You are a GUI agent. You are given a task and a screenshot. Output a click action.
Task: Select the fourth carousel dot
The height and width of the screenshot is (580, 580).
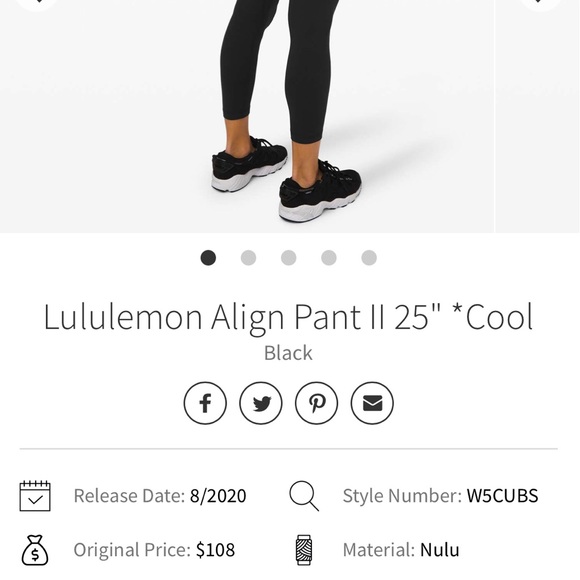tap(329, 257)
